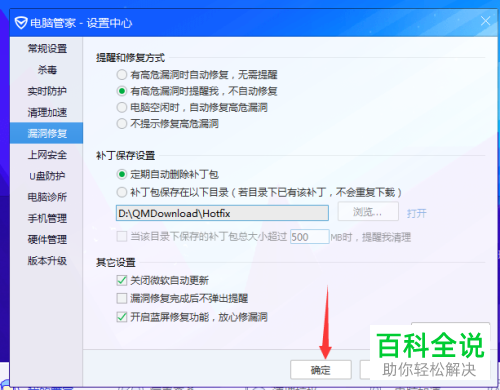
Task: Select 补丁包保存在以下目录 radio option
Action: pos(122,192)
